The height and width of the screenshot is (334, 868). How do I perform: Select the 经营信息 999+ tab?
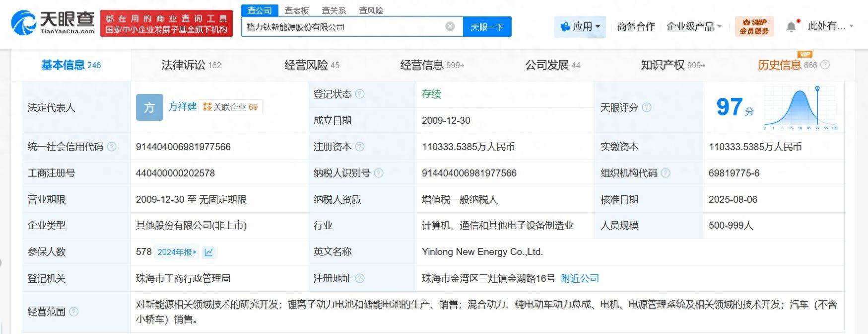pyautogui.click(x=432, y=65)
